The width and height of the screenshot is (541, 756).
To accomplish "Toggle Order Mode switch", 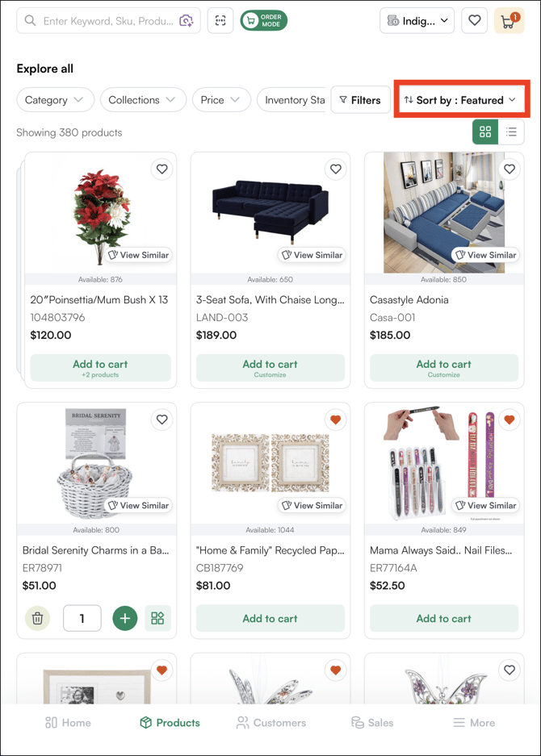I will pos(263,21).
